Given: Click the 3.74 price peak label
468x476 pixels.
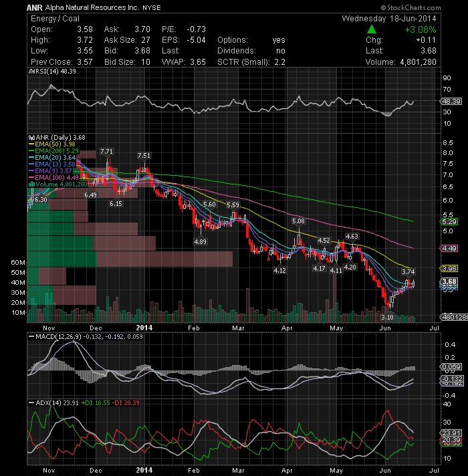Looking at the screenshot, I should pyautogui.click(x=408, y=271).
